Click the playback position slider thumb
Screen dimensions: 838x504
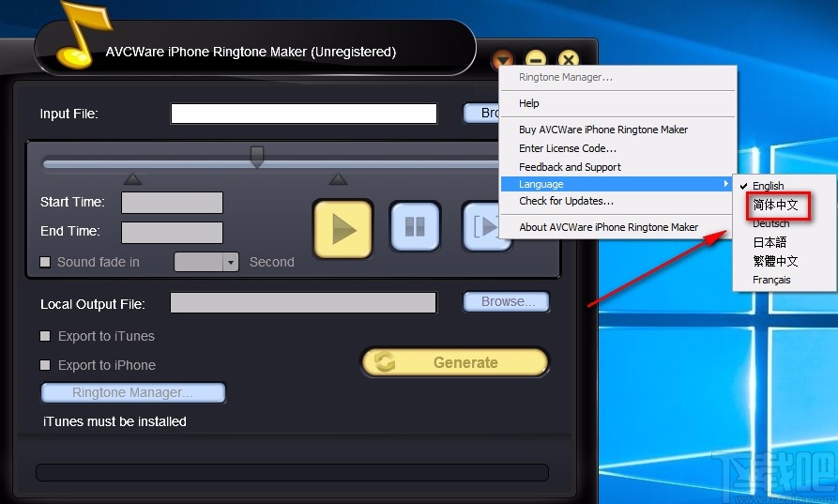coord(257,157)
